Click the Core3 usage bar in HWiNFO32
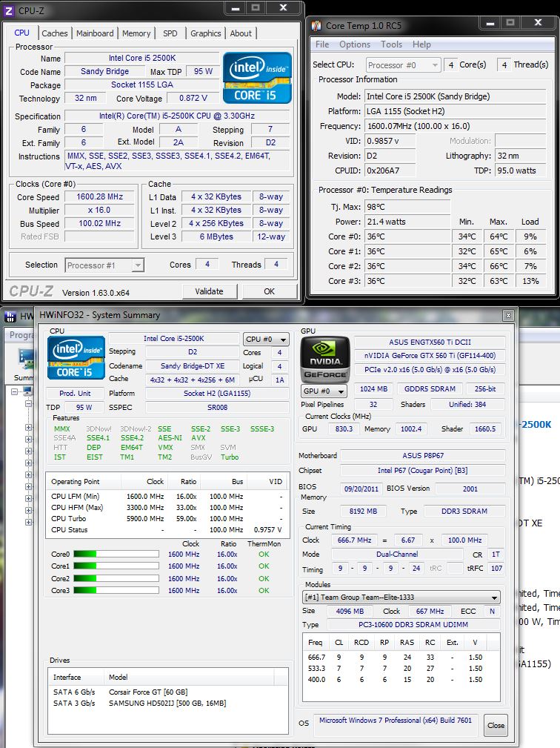The width and height of the screenshot is (560, 748). pos(116,590)
